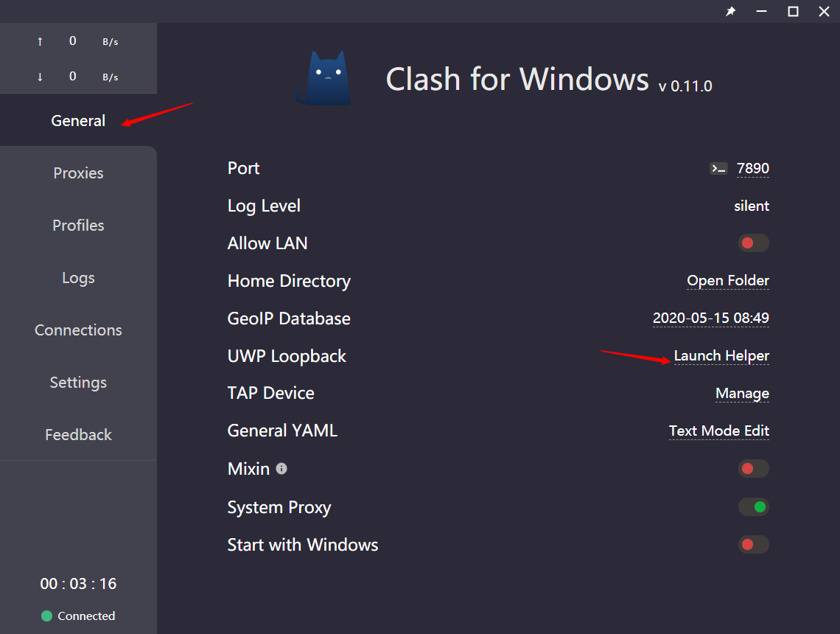Turn on Start with Windows
The width and height of the screenshot is (840, 634).
753,545
